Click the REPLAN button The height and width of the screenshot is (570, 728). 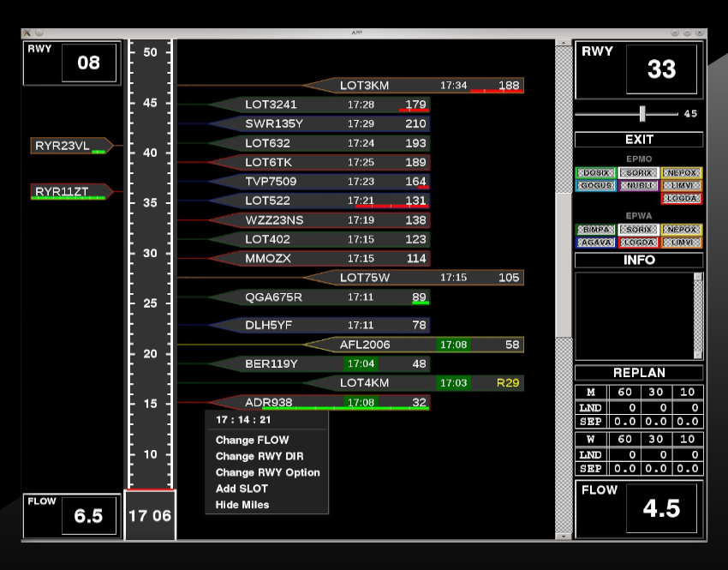coord(639,373)
